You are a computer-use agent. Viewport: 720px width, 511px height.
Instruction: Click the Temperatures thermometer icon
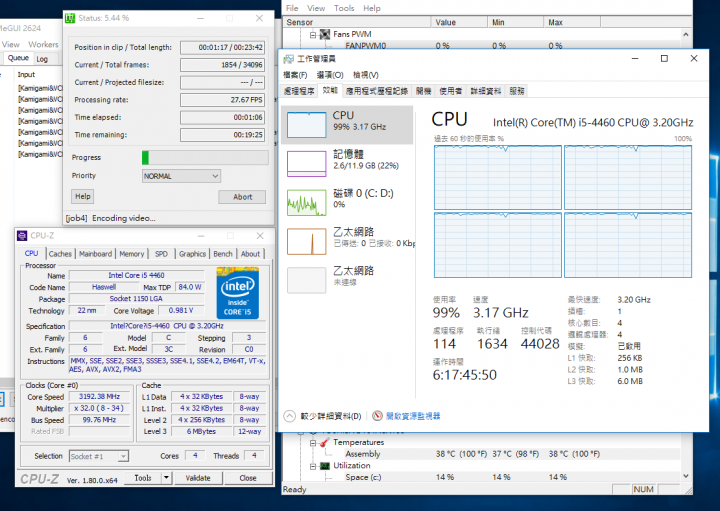pos(324,442)
